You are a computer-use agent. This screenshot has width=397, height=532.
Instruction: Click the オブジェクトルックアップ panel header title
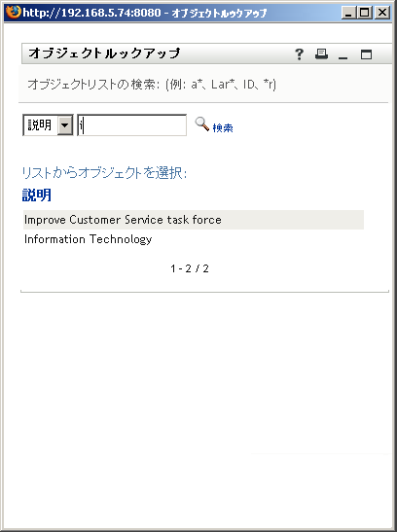(x=104, y=53)
